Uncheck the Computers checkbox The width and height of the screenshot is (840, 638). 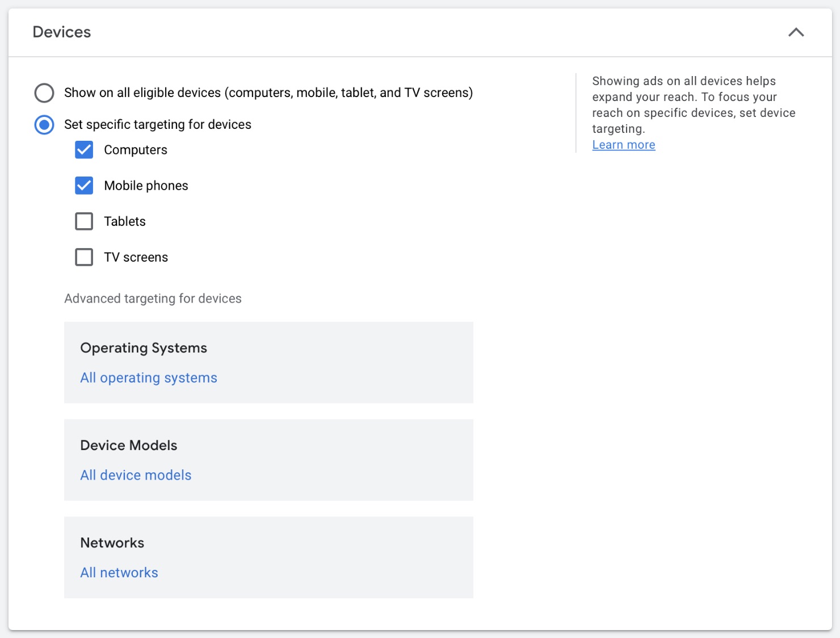[84, 150]
